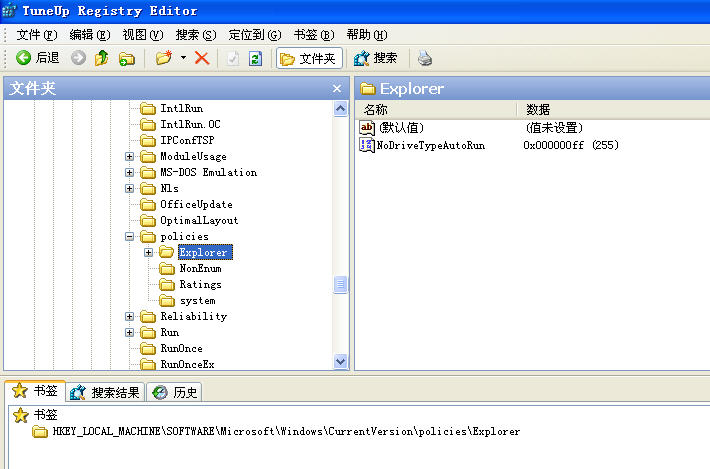Click scroll up arrow in folder tree

click(x=341, y=109)
